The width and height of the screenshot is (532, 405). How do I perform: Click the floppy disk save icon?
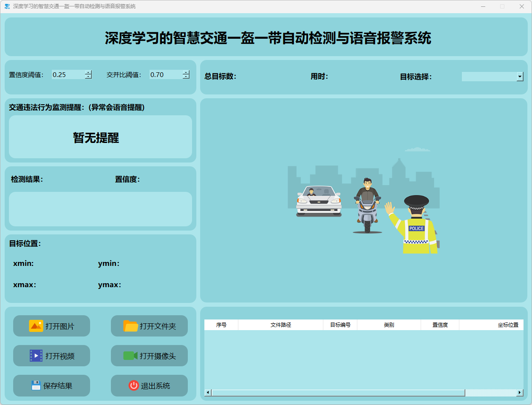[36, 385]
